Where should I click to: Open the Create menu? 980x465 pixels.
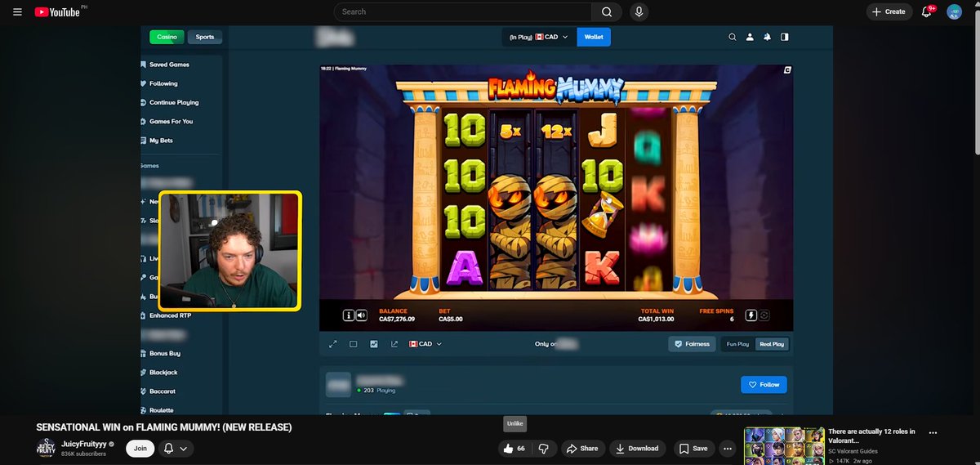[889, 11]
